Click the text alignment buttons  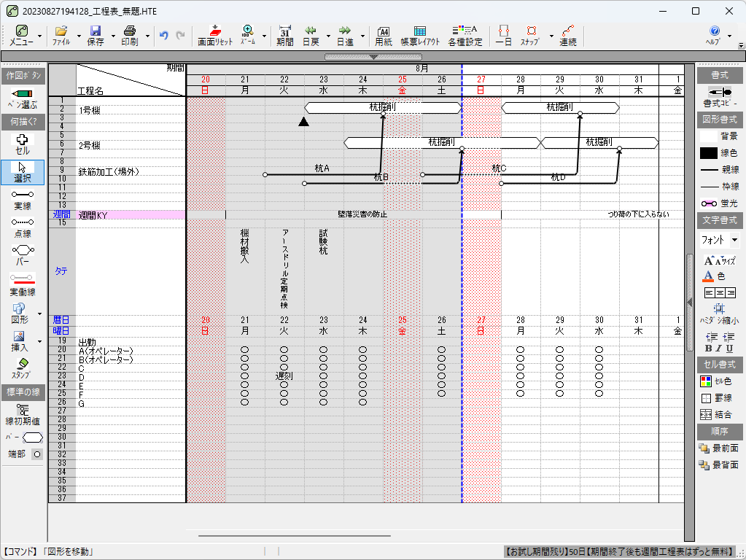tap(719, 292)
